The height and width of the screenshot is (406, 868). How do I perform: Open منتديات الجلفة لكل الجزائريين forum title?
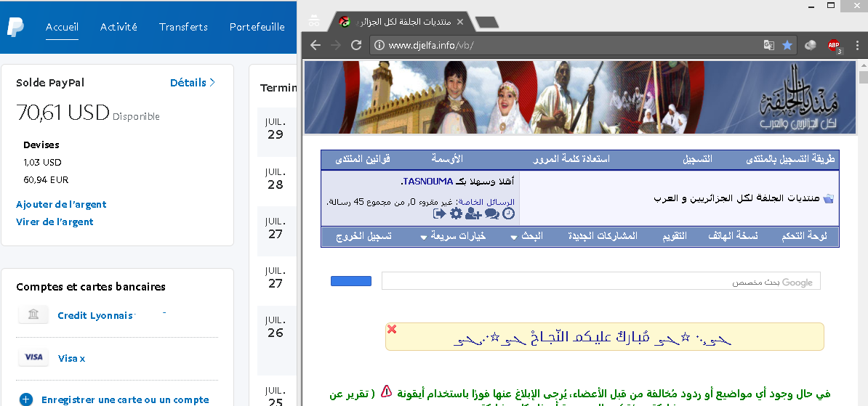coord(737,198)
